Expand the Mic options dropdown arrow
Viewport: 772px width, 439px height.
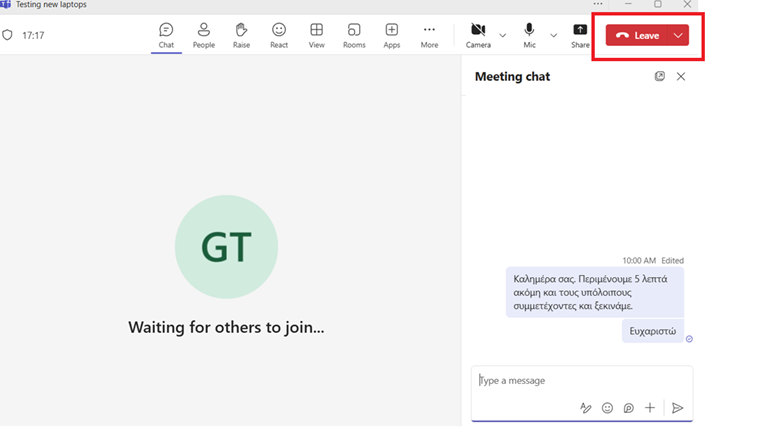click(553, 35)
